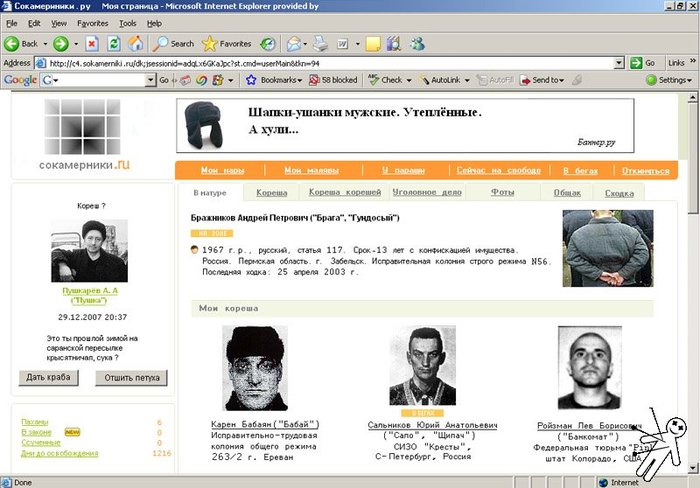Click the Дать краба button
The image size is (700, 488).
tap(48, 377)
